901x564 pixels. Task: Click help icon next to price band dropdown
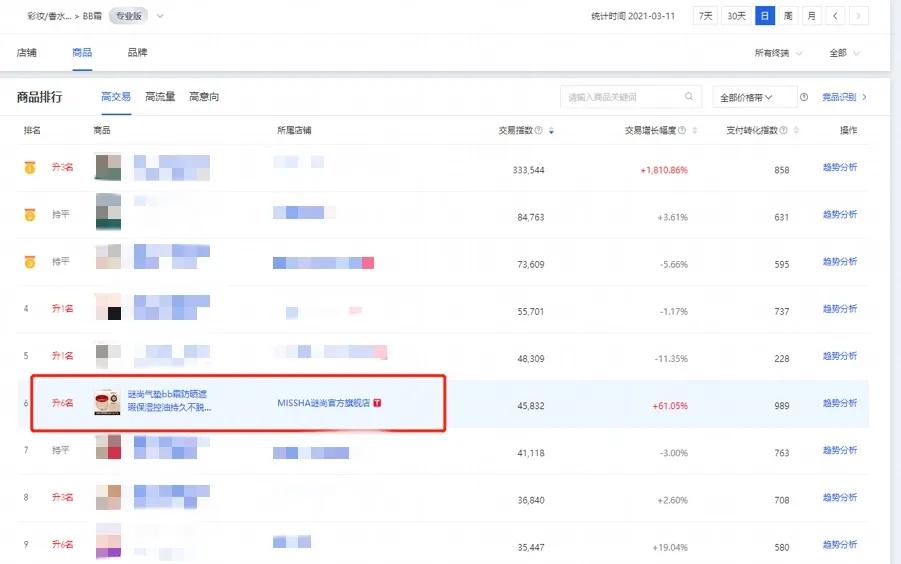804,97
